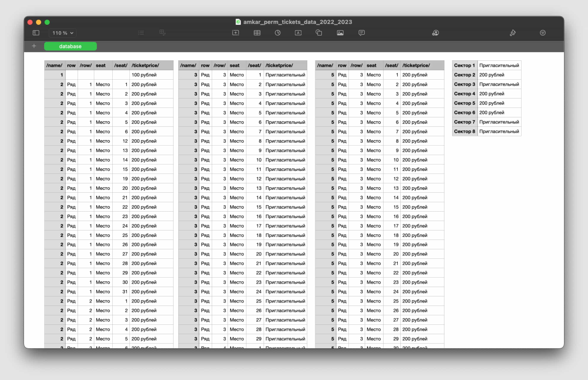The width and height of the screenshot is (588, 380).
Task: Add a new sheet with plus
Action: pos(34,46)
